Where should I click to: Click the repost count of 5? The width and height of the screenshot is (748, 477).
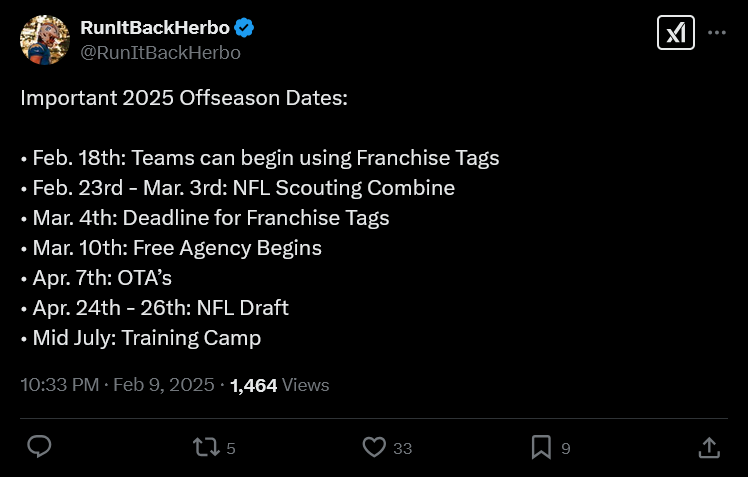pos(231,448)
